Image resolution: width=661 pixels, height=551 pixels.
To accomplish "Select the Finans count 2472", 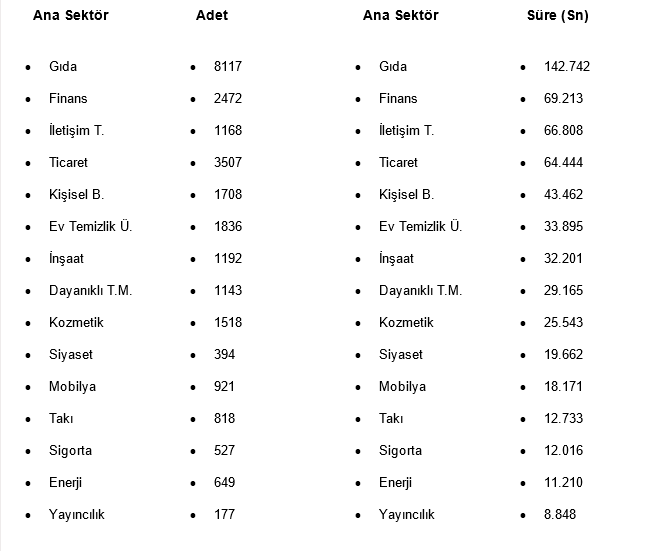I will 228,99.
